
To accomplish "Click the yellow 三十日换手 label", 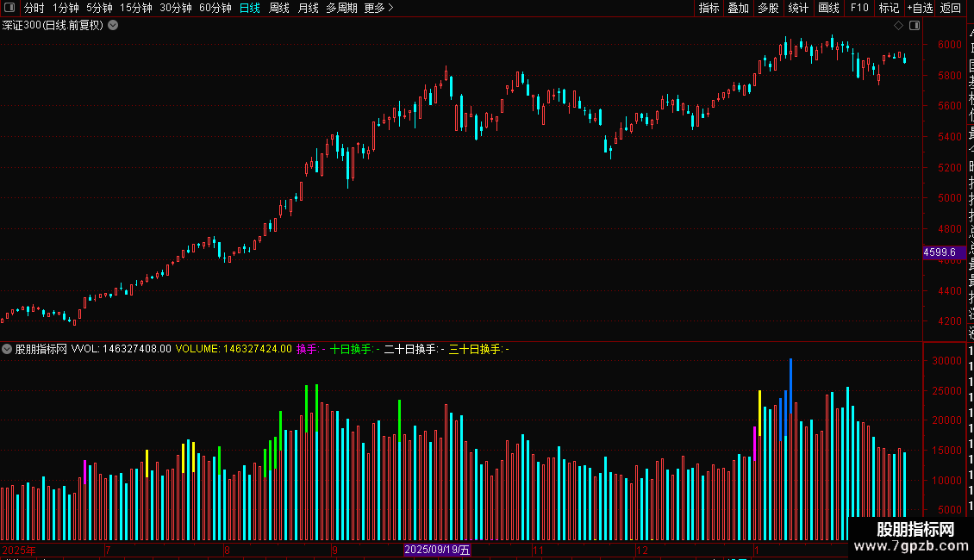I will [x=479, y=349].
